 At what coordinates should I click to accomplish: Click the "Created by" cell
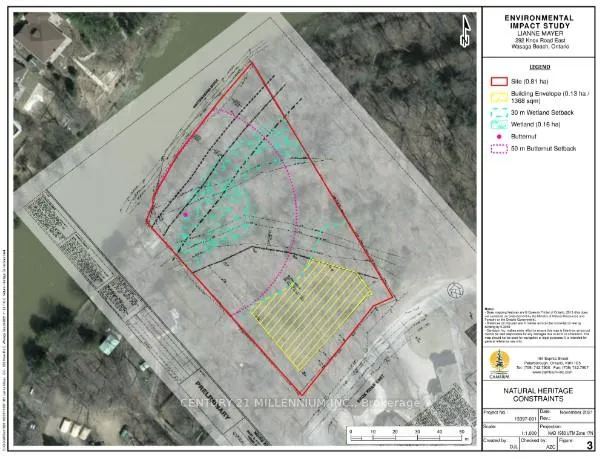[501, 444]
